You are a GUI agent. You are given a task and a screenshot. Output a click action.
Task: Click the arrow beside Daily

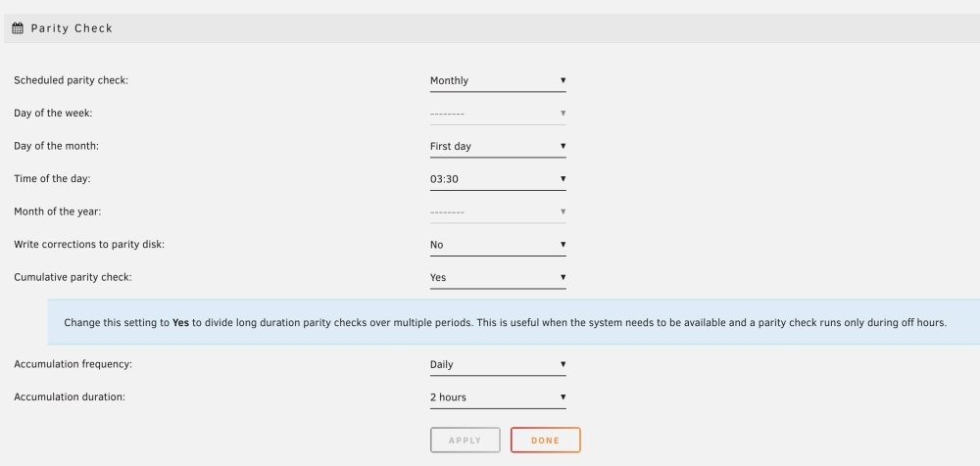(563, 364)
